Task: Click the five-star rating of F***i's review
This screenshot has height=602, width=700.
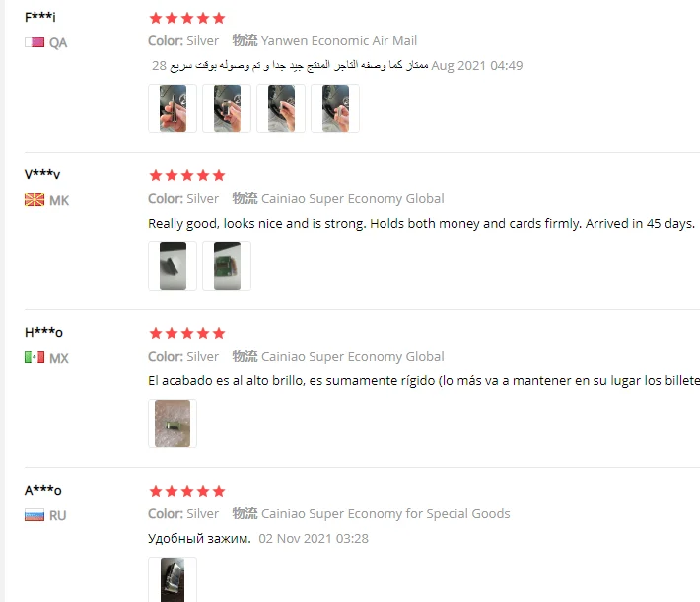Action: point(187,19)
